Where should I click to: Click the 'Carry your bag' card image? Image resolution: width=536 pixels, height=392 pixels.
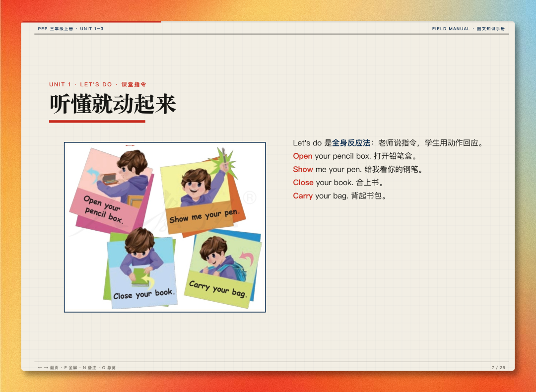[223, 268]
